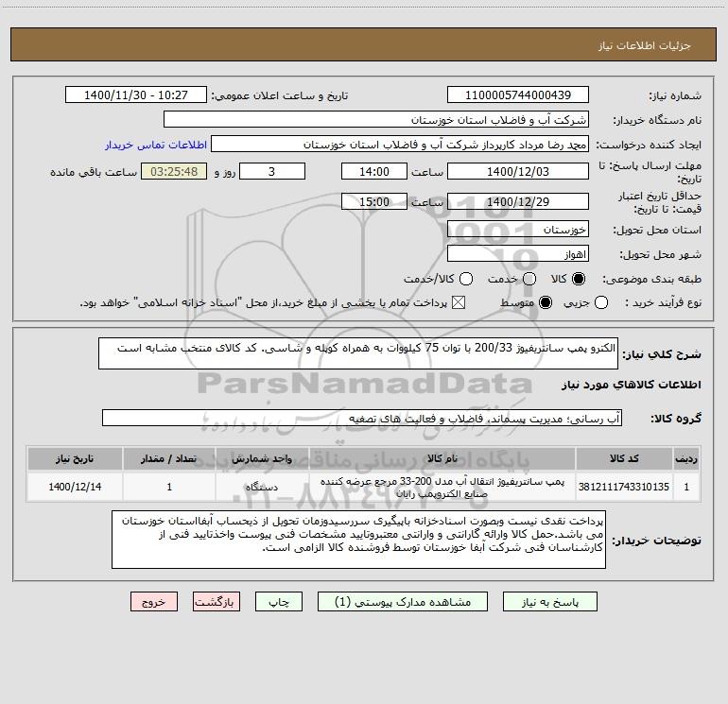Click the goods group field
Viewport: 728px width, 704px height.
[362, 418]
